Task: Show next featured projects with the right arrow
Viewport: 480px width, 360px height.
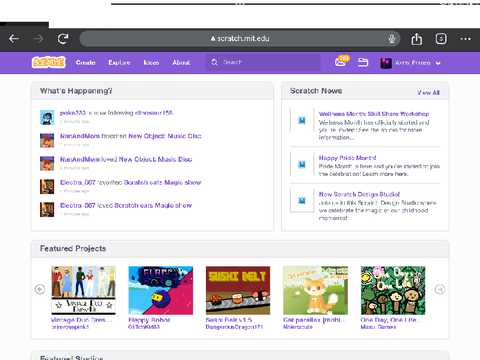Action: 440,289
